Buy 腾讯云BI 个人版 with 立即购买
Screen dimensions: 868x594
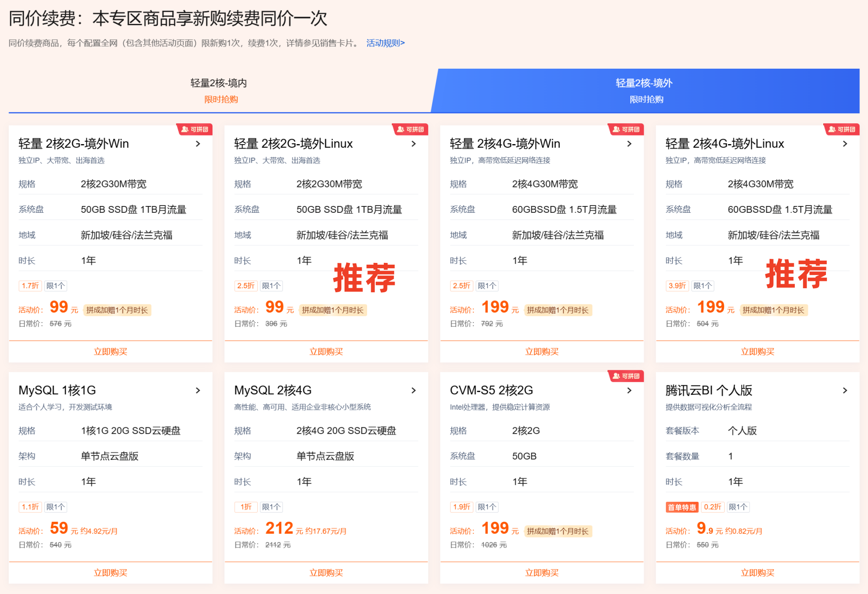pos(757,573)
